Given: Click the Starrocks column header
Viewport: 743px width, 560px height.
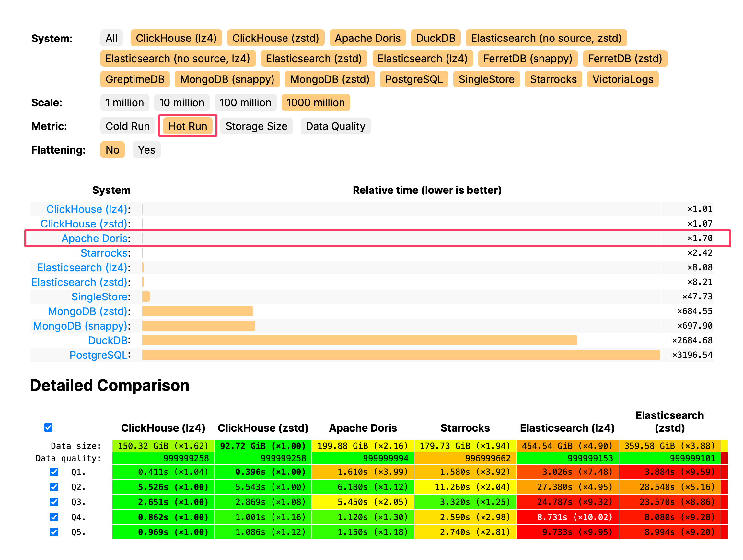Looking at the screenshot, I should 465,428.
